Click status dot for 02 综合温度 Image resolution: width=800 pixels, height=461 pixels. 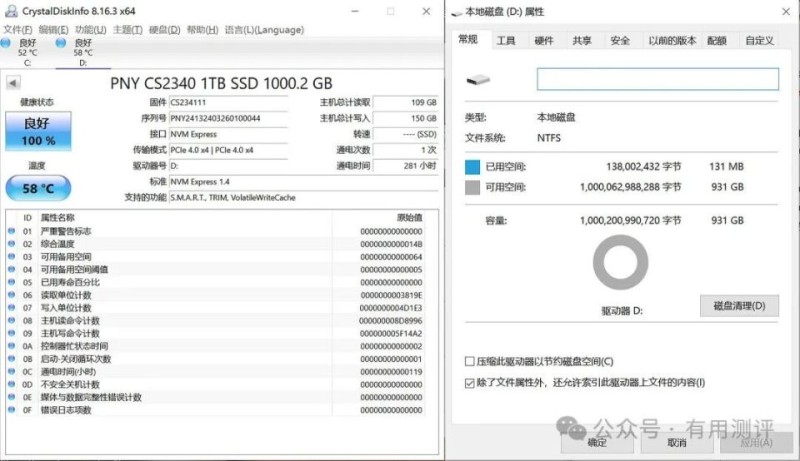pyautogui.click(x=11, y=244)
